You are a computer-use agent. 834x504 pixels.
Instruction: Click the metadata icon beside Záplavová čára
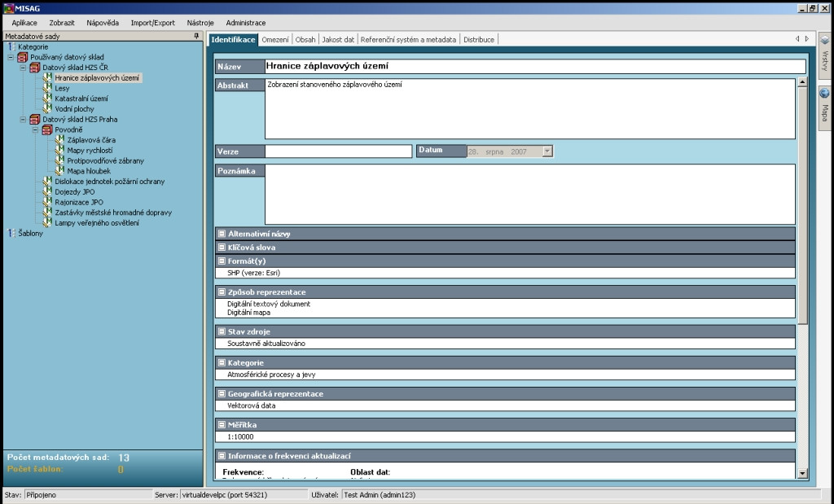(x=59, y=139)
